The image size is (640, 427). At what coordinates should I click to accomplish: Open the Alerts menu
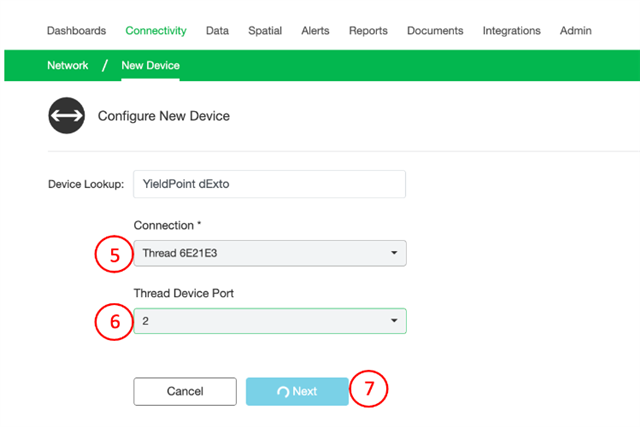[x=315, y=31]
